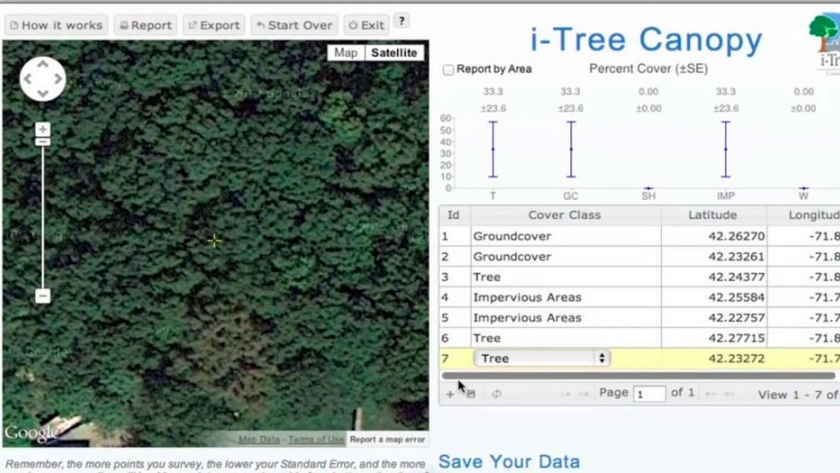Add a new point with the plus icon

click(x=450, y=394)
